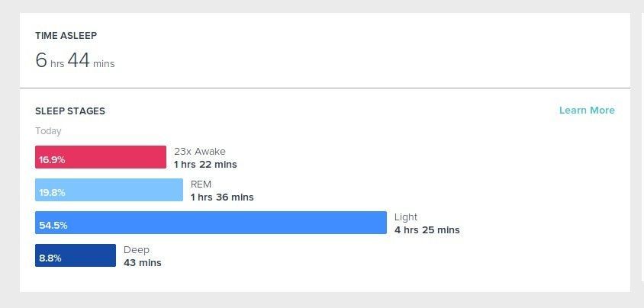644x308 pixels.
Task: Click the 6 hrs 44 mins total
Action: tap(76, 60)
